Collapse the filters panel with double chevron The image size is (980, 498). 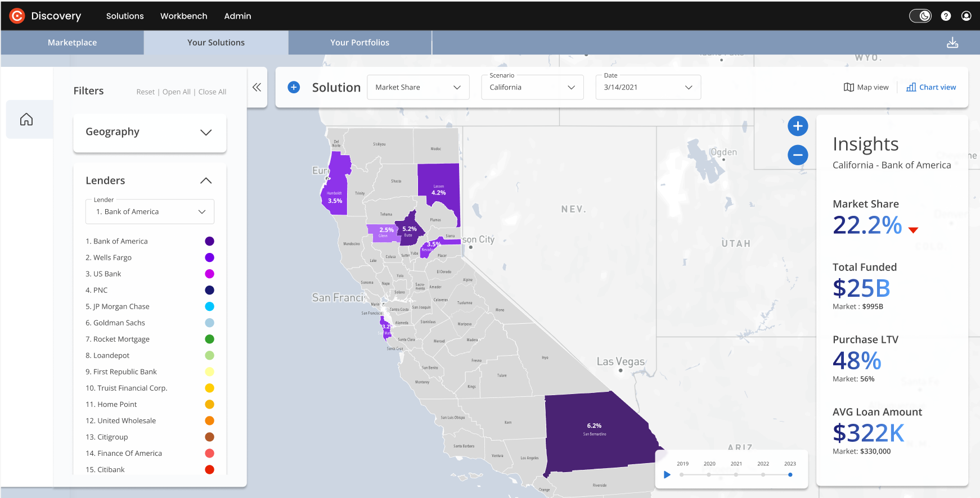(x=257, y=87)
